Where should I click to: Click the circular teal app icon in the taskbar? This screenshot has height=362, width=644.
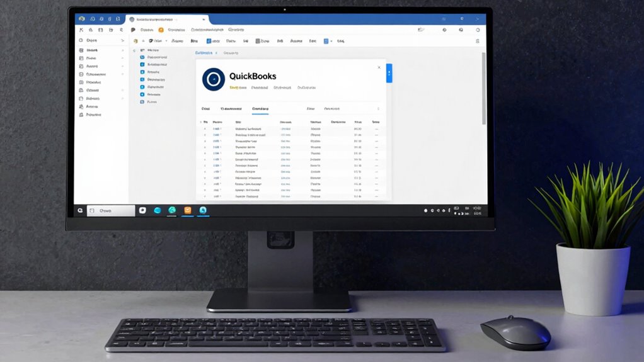[x=172, y=210]
